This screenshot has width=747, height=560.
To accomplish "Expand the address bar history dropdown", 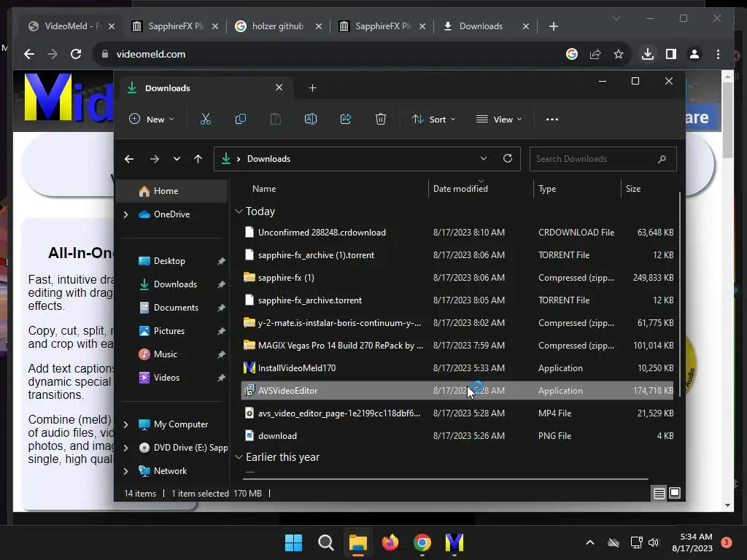I will pyautogui.click(x=484, y=158).
